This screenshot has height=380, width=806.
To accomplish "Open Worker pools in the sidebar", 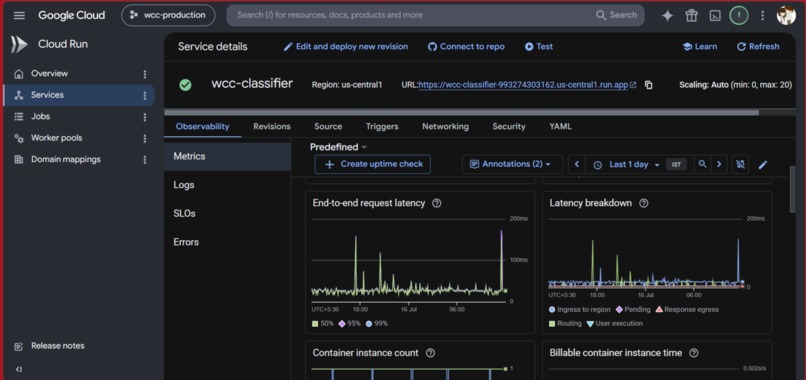I will pyautogui.click(x=56, y=138).
